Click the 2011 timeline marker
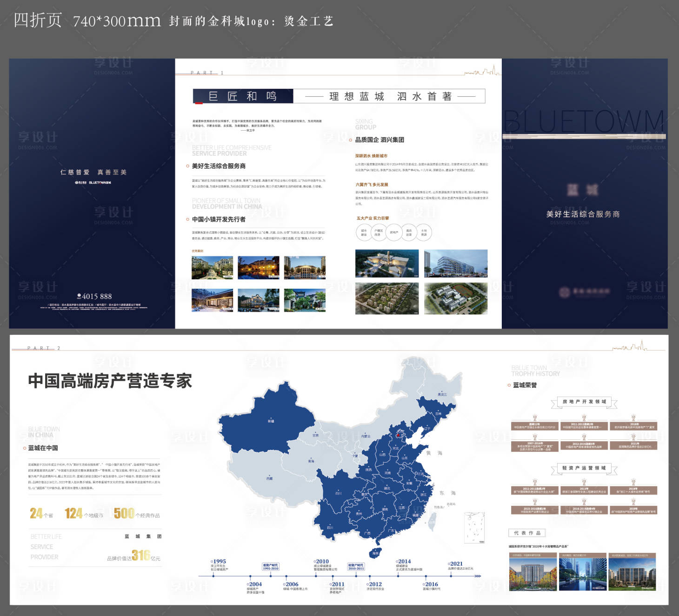 337,584
